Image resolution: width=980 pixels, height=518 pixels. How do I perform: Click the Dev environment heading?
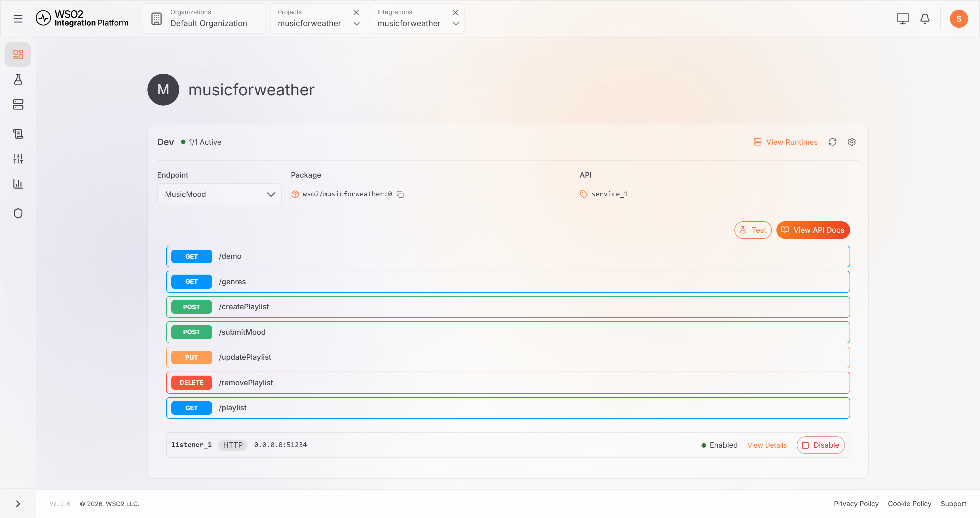point(166,142)
